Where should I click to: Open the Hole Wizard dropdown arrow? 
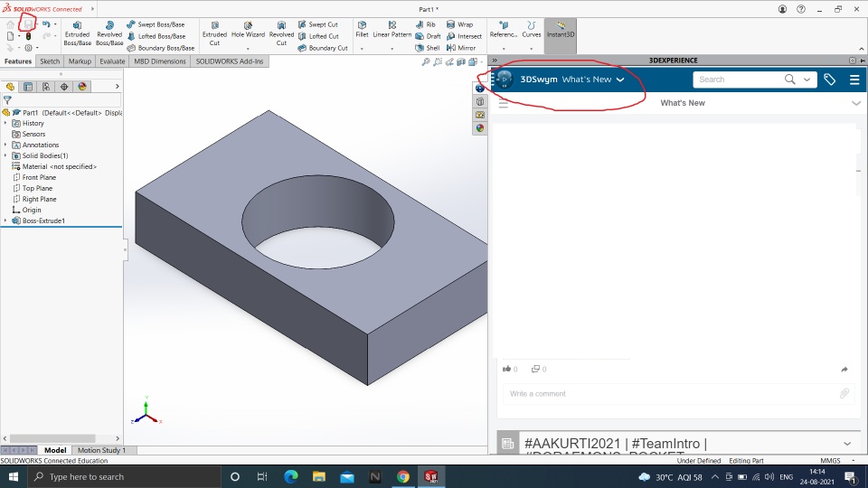248,49
